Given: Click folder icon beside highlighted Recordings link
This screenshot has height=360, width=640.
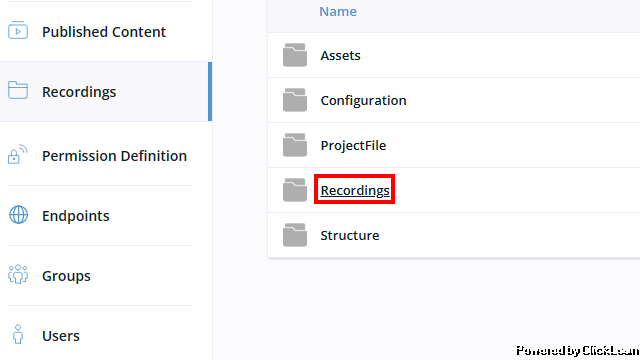Looking at the screenshot, I should [295, 190].
